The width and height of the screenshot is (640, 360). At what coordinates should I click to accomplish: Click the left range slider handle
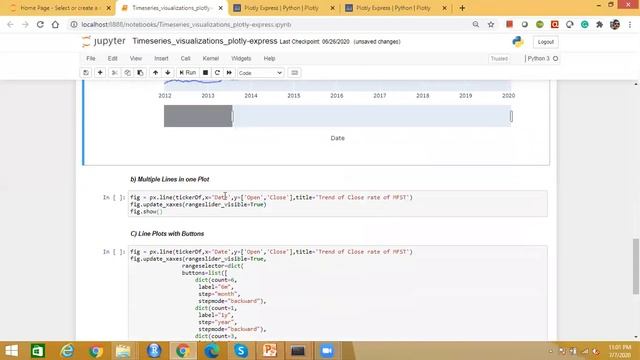[x=232, y=116]
